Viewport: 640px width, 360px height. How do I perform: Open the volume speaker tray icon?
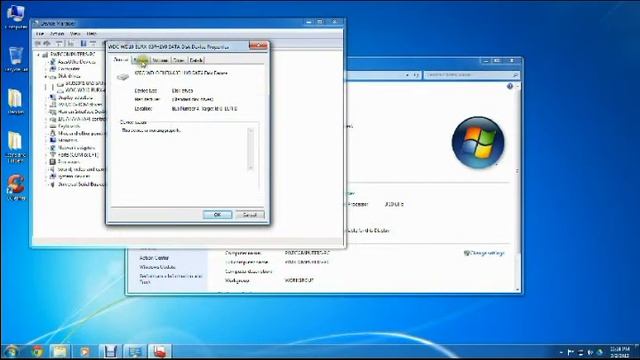coord(590,352)
